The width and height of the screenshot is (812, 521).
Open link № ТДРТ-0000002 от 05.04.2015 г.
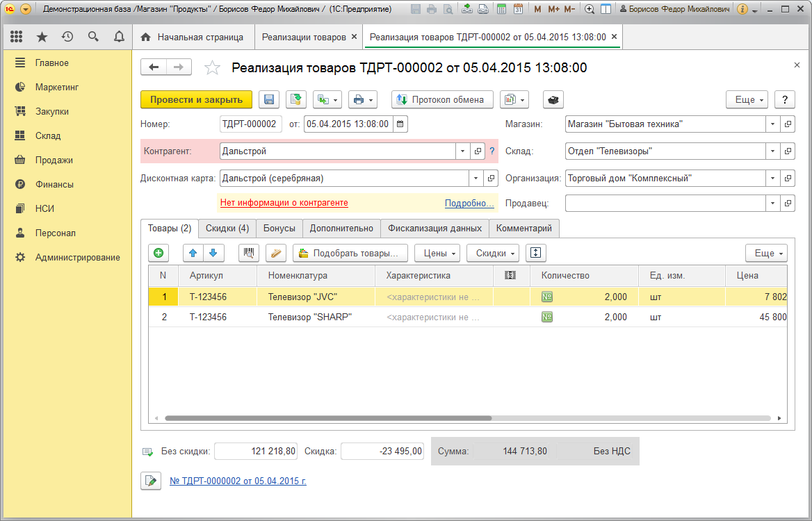click(238, 481)
